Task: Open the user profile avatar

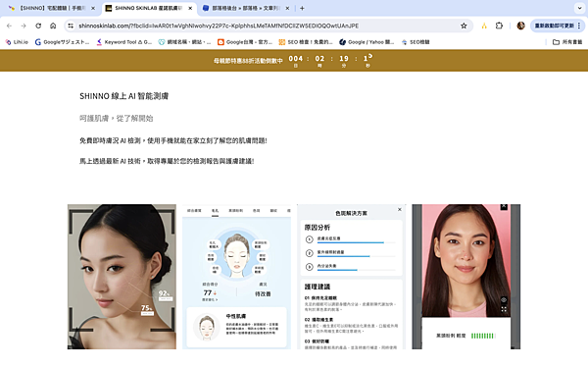Action: (520, 26)
